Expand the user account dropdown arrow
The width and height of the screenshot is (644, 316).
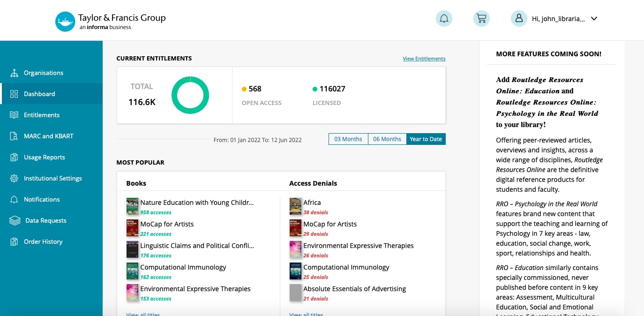(x=594, y=19)
